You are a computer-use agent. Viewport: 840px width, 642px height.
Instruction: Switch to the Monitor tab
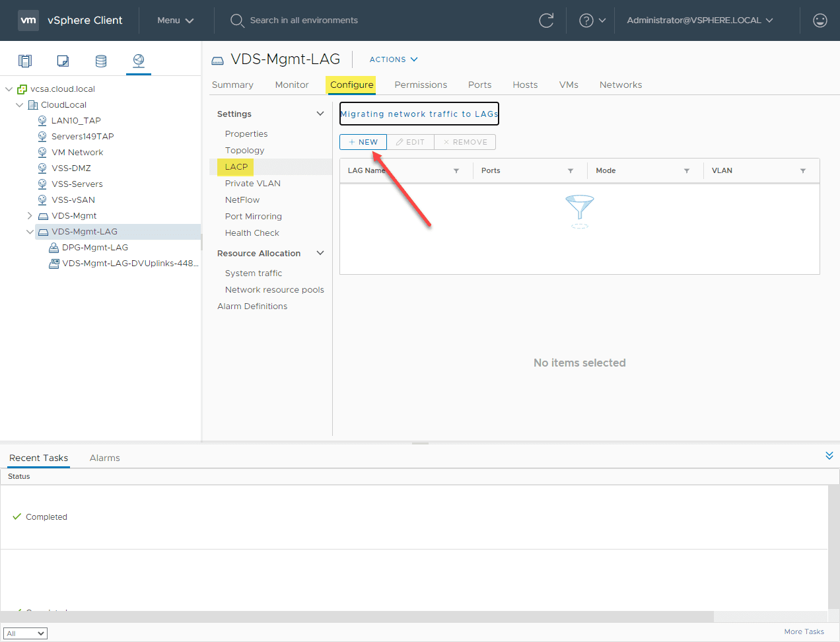(292, 85)
